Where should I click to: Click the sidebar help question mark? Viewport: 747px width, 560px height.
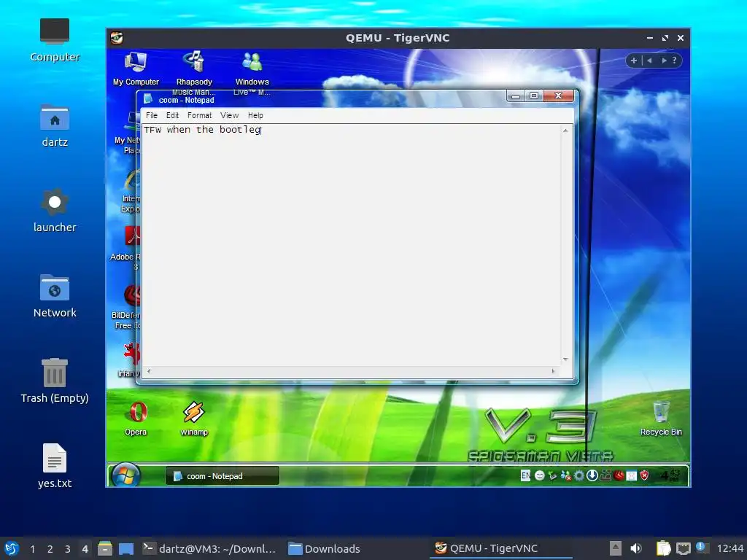pos(674,61)
